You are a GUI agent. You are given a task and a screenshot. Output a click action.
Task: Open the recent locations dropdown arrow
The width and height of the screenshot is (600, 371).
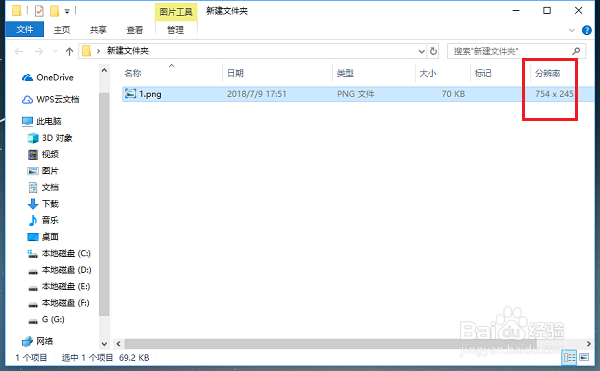tap(55, 51)
